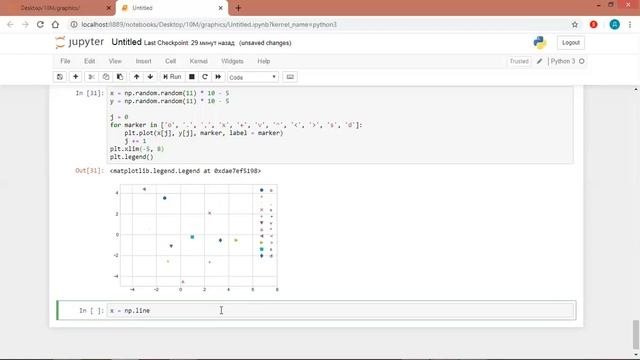Move selected cell down arrow
640x360 pixels.
click(150, 77)
